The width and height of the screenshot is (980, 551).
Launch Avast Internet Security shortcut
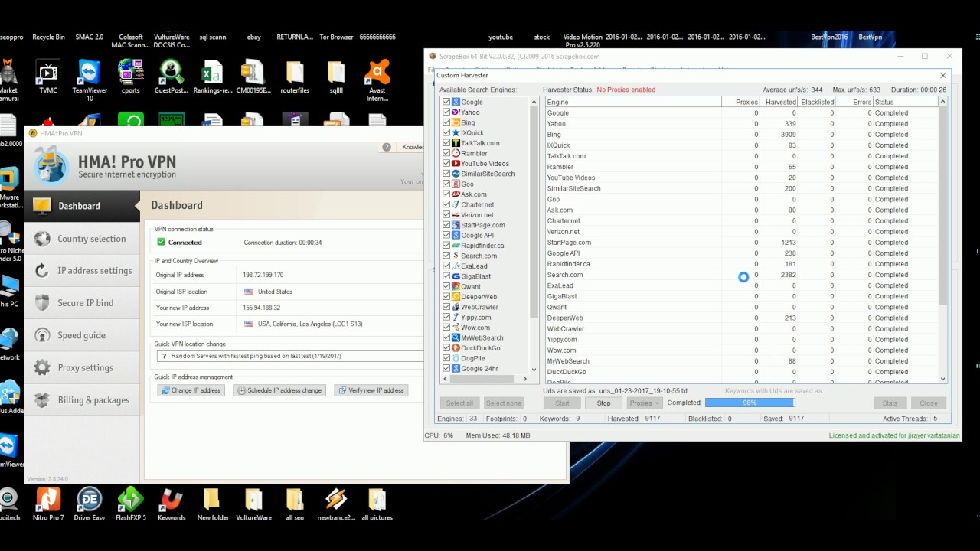tap(377, 80)
